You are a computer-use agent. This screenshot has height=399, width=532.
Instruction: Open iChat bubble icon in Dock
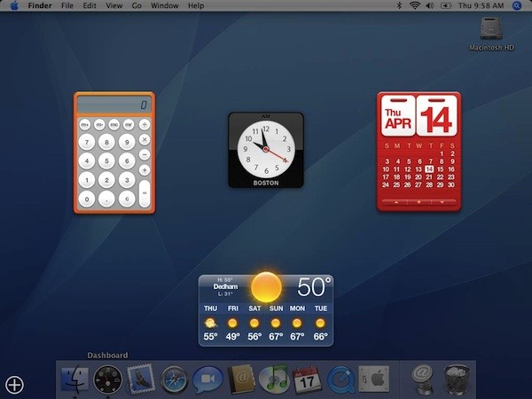click(207, 379)
